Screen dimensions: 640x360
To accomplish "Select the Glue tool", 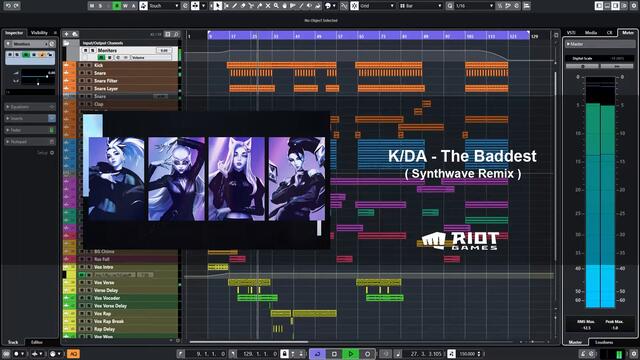I will [x=260, y=6].
